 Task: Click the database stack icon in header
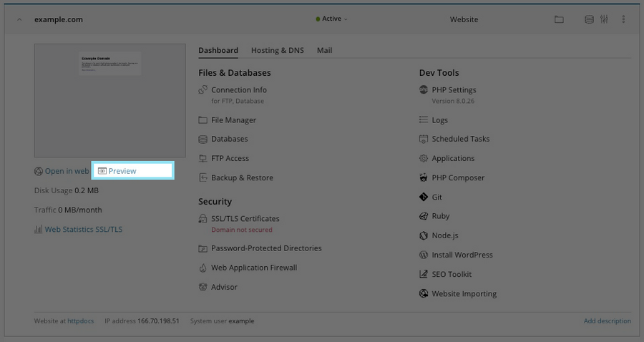pyautogui.click(x=589, y=19)
